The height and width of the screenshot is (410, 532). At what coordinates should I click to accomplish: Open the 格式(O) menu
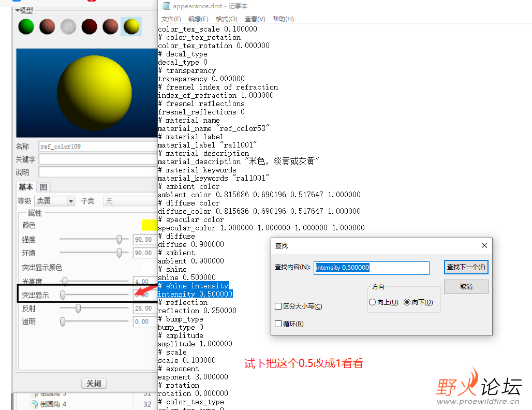tap(226, 19)
